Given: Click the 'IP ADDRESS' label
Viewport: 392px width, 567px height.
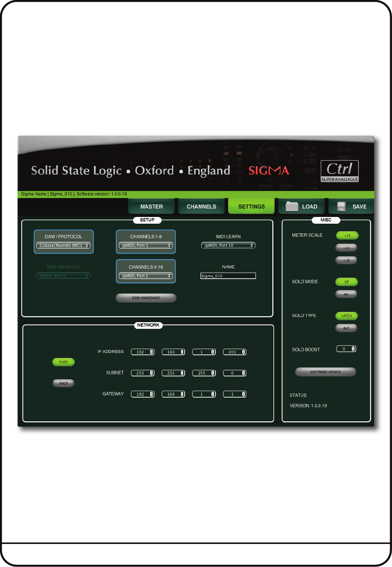Looking at the screenshot, I should click(x=111, y=351).
